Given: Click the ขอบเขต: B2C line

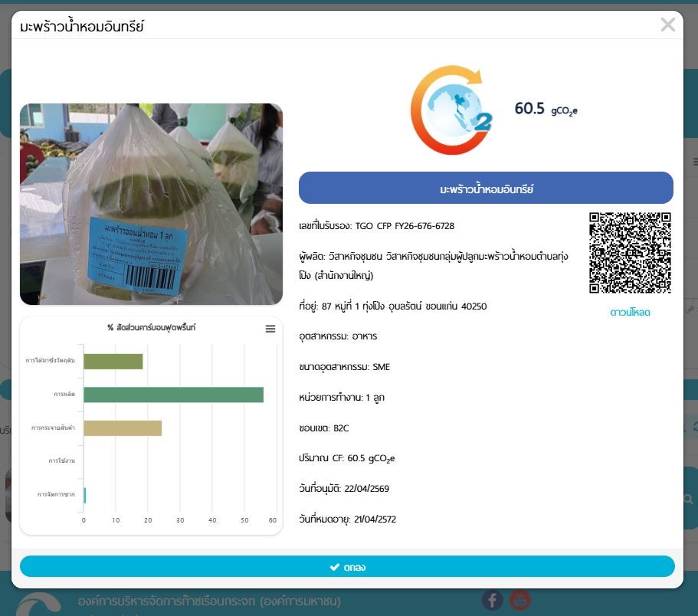Looking at the screenshot, I should (x=323, y=428).
